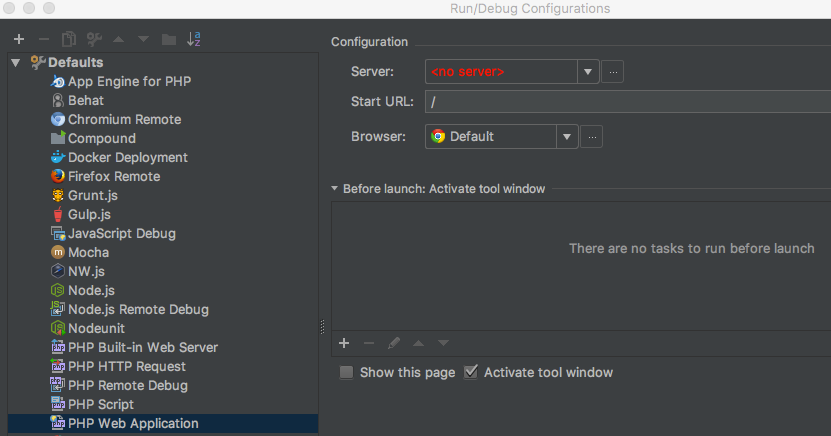Click the sort configurations alphabetically icon
831x436 pixels.
[194, 39]
